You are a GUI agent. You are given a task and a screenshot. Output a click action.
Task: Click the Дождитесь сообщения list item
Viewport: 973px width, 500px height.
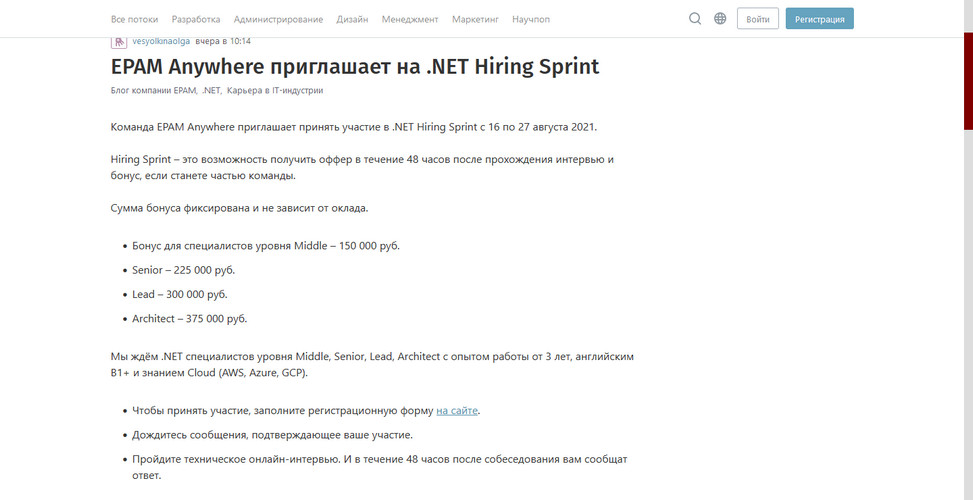(x=272, y=435)
